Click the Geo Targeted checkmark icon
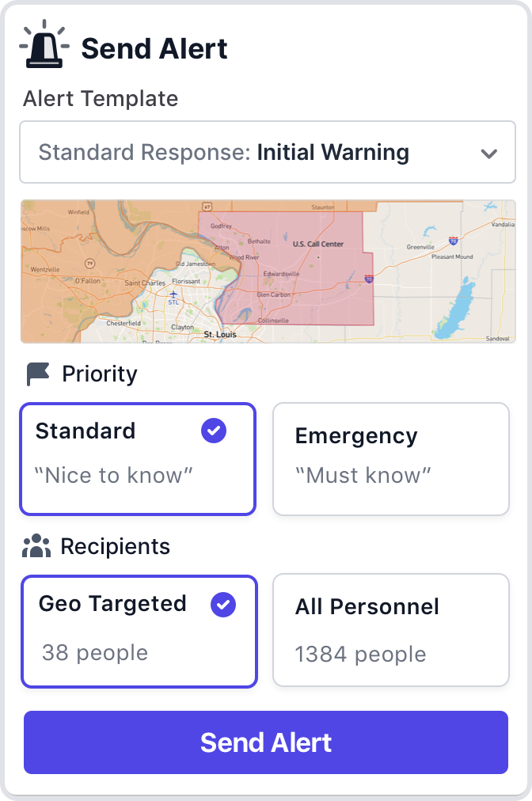Screen dimensions: 532x801 coord(223,605)
